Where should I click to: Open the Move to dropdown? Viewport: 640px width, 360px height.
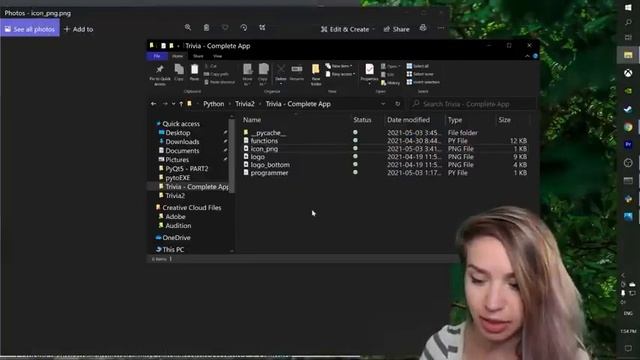pos(247,74)
